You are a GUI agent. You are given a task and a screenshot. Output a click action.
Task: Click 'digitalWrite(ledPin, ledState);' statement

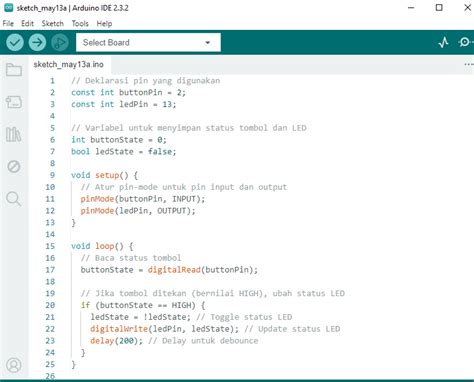[164, 329]
